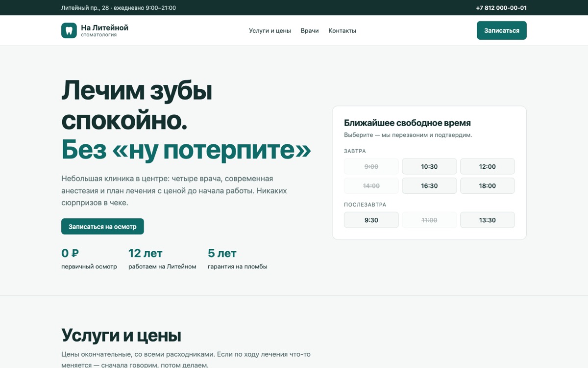The width and height of the screenshot is (588, 368).
Task: Go to the «Врачи» section
Action: click(310, 30)
